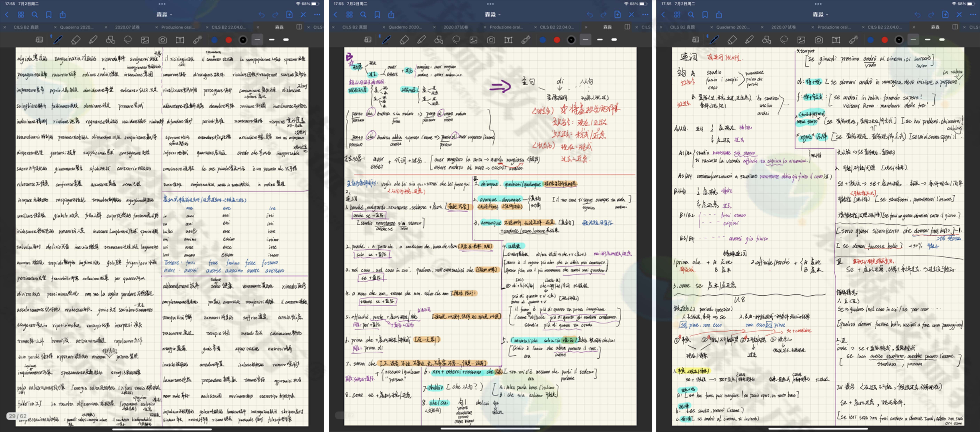Tap the back arrow in the right screenshot

point(663,15)
